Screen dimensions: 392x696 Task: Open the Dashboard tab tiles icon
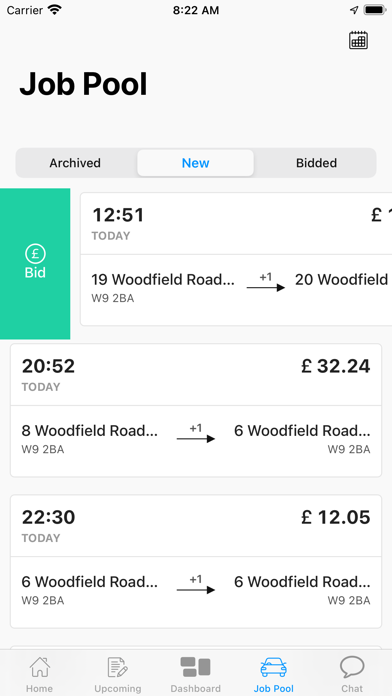click(195, 667)
